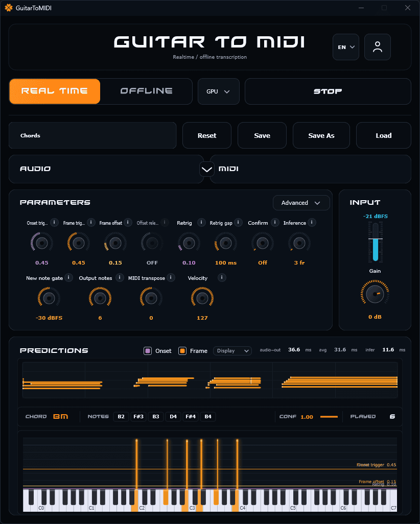The width and height of the screenshot is (420, 524).
Task: Show info for Confirm parameter
Action: click(275, 222)
